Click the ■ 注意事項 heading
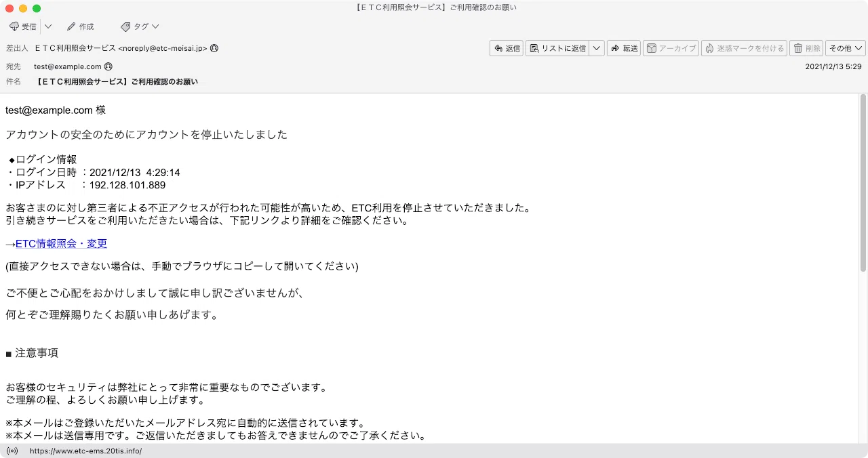 [x=32, y=353]
